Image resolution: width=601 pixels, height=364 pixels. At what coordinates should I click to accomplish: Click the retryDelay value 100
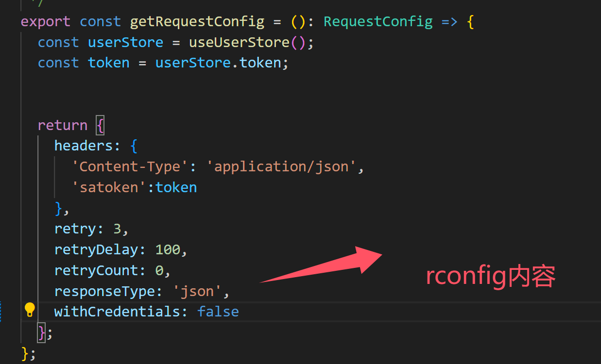[168, 249]
